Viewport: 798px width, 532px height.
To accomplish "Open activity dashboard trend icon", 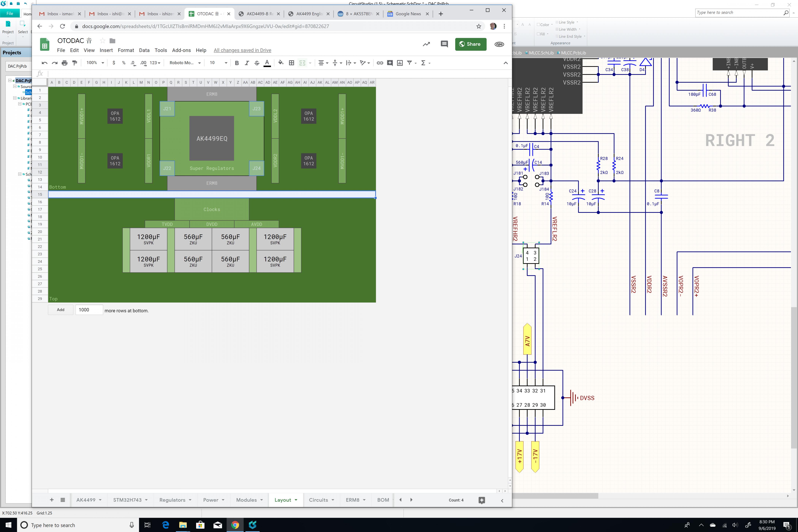I will [426, 44].
